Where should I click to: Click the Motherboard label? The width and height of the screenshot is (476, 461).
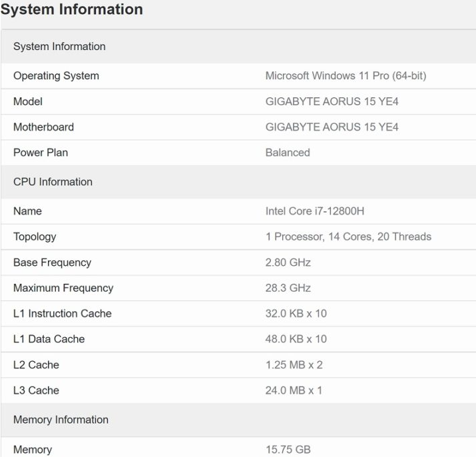coord(43,127)
